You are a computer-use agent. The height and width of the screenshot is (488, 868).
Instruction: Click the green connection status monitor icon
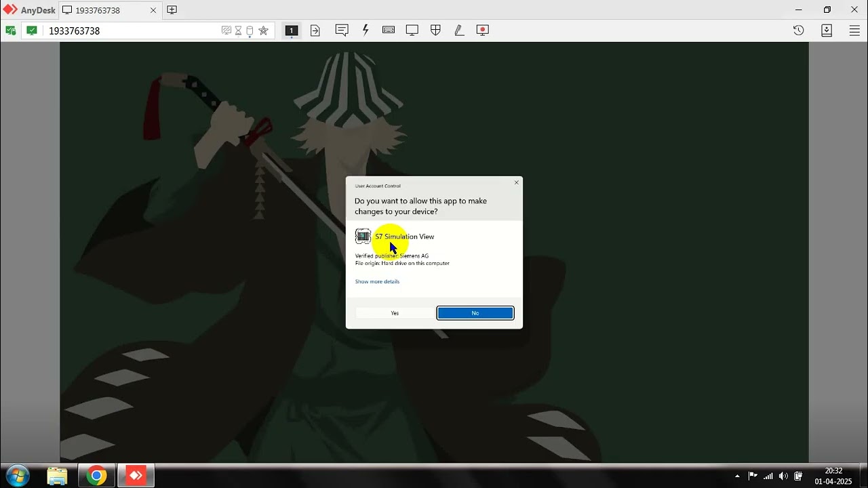click(32, 30)
